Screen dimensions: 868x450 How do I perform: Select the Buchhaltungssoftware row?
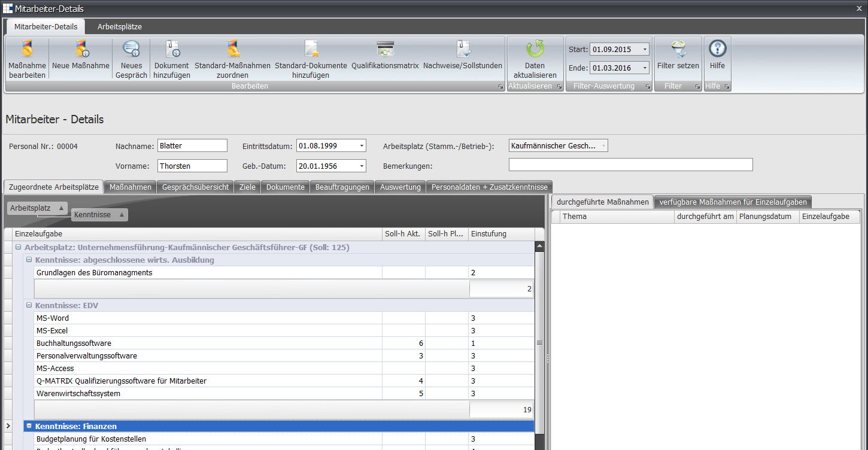pyautogui.click(x=74, y=343)
